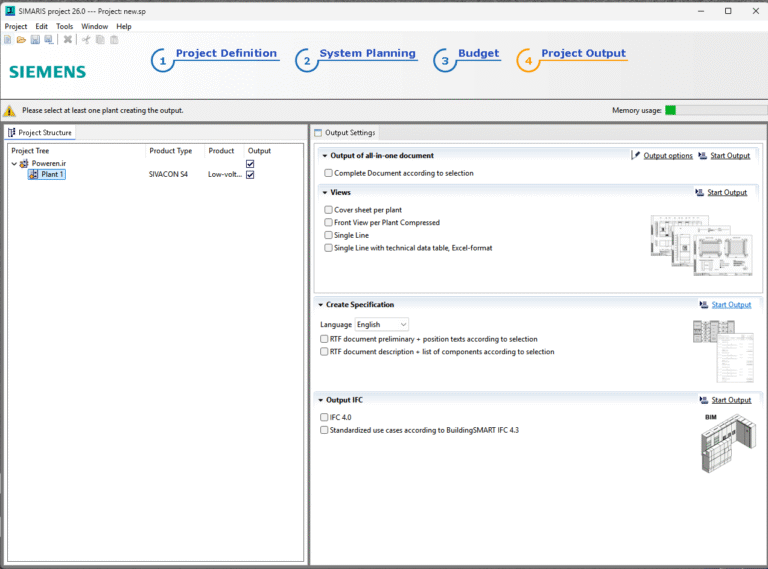Image resolution: width=768 pixels, height=569 pixels.
Task: Click the Plant 1 switchboard icon
Action: click(x=33, y=174)
